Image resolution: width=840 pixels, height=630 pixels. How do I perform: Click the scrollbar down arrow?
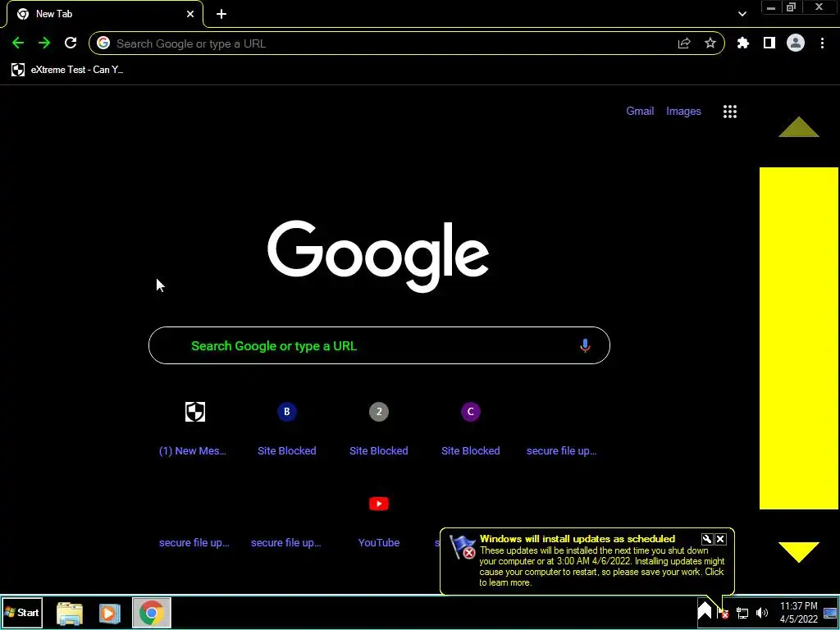(x=799, y=552)
